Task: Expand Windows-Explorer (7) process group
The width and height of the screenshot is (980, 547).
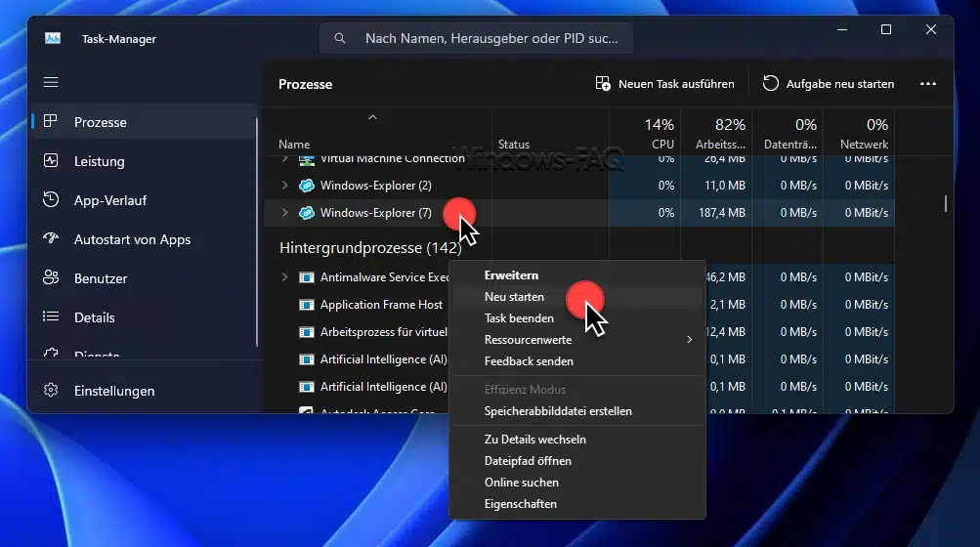Action: (285, 213)
